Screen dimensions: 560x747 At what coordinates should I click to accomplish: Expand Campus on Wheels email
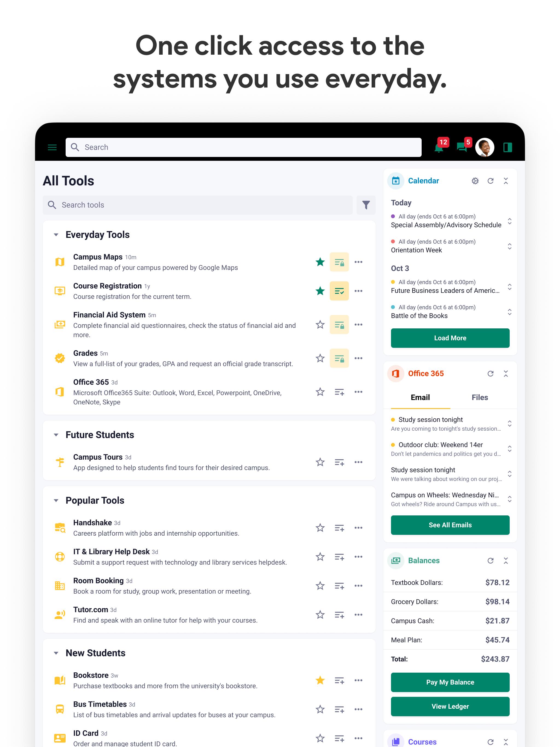(x=509, y=499)
